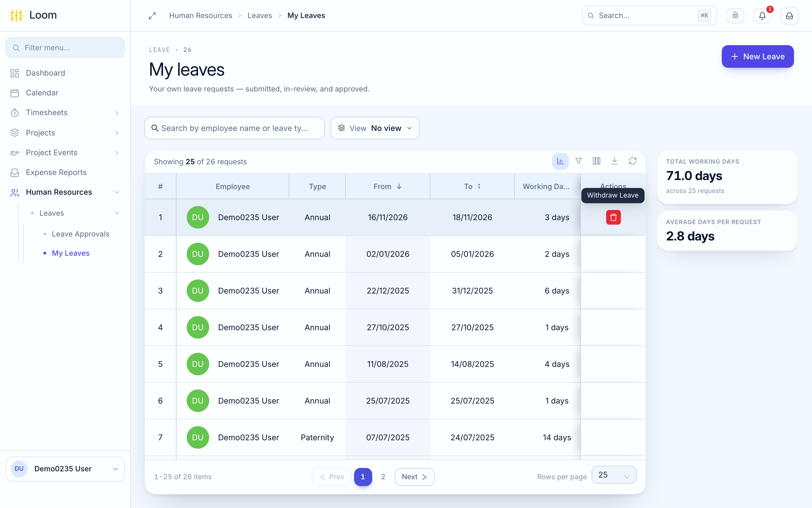
Task: Click Employee column header
Action: (233, 187)
